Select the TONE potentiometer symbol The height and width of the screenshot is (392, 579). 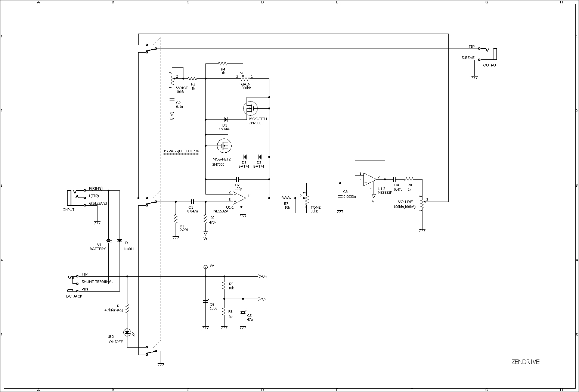click(x=306, y=200)
